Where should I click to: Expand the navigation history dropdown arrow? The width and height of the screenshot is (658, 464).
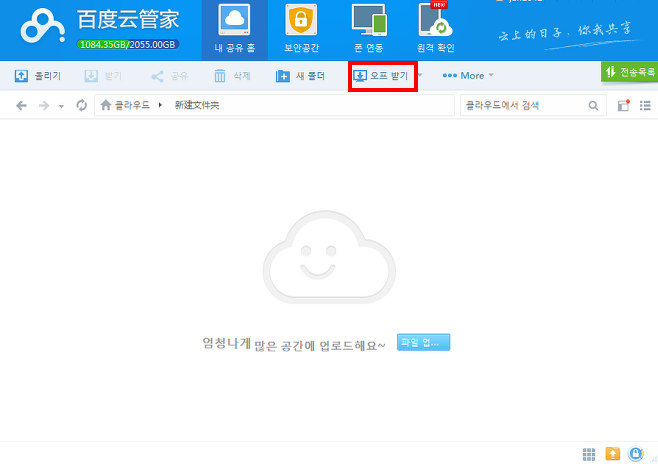[x=61, y=106]
